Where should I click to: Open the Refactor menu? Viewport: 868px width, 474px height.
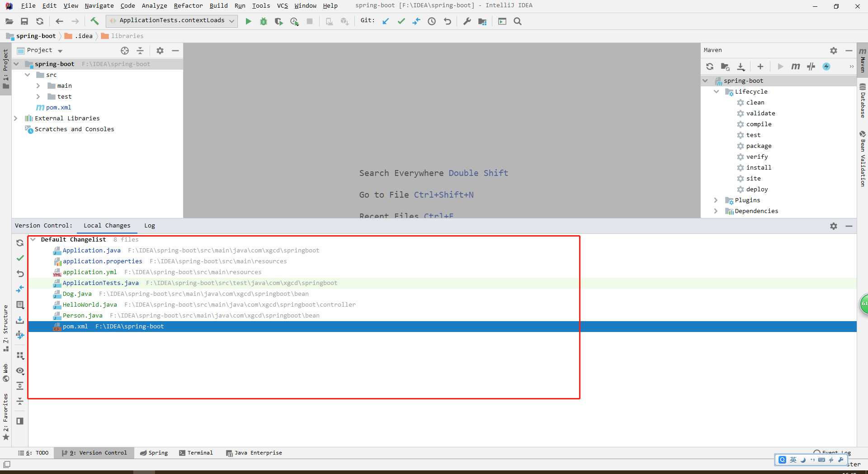188,5
